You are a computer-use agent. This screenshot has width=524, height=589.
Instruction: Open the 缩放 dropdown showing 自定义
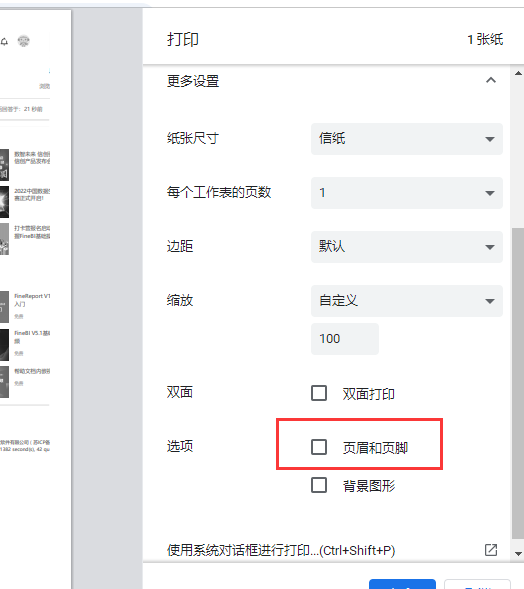tap(406, 301)
